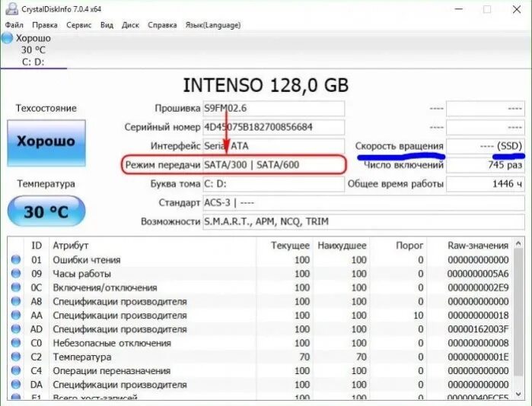Close the CrystalDiskInfo window

[x=516, y=9]
